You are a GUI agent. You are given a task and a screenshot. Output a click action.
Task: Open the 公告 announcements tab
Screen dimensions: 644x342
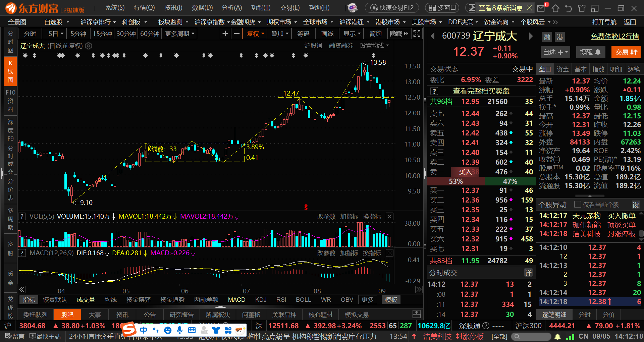150,315
